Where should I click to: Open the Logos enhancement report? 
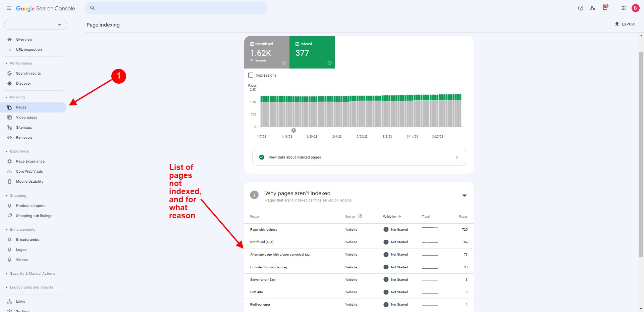[x=21, y=250]
